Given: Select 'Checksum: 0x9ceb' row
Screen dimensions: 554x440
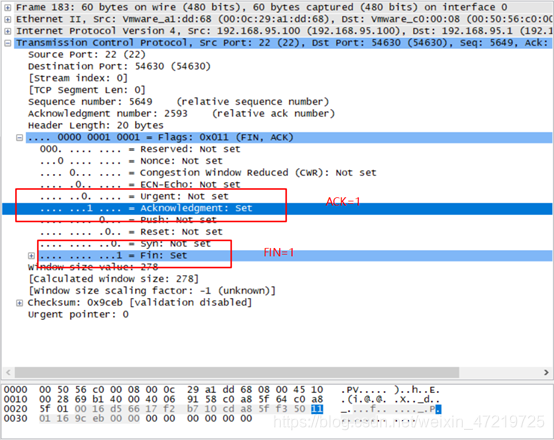Looking at the screenshot, I should 140,303.
